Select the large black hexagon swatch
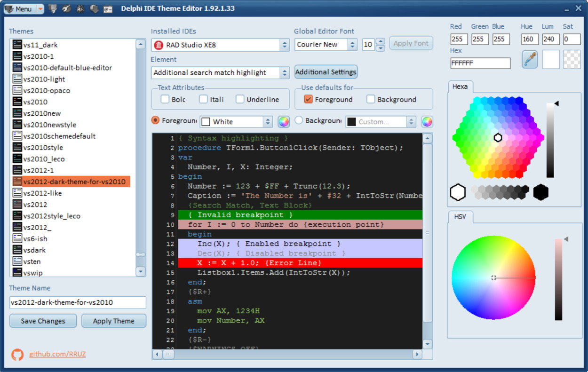 click(541, 192)
